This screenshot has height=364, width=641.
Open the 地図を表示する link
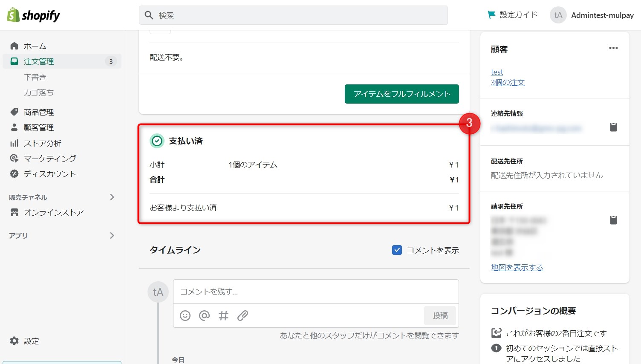click(517, 267)
